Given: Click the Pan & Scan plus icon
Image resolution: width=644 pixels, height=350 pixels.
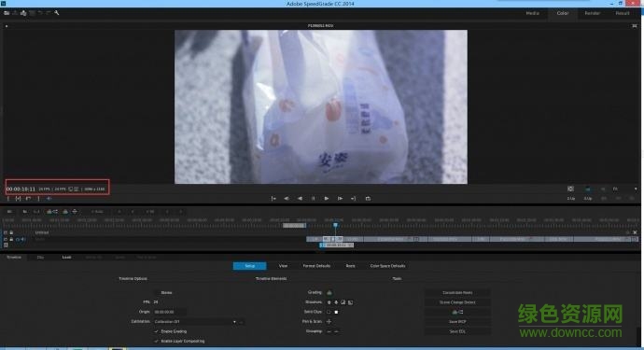Looking at the screenshot, I should tap(329, 321).
